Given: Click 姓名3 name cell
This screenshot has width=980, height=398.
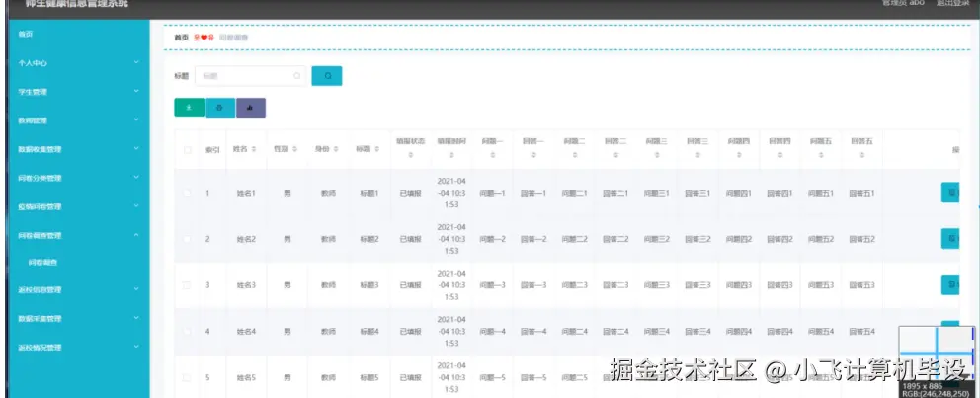Looking at the screenshot, I should [246, 285].
